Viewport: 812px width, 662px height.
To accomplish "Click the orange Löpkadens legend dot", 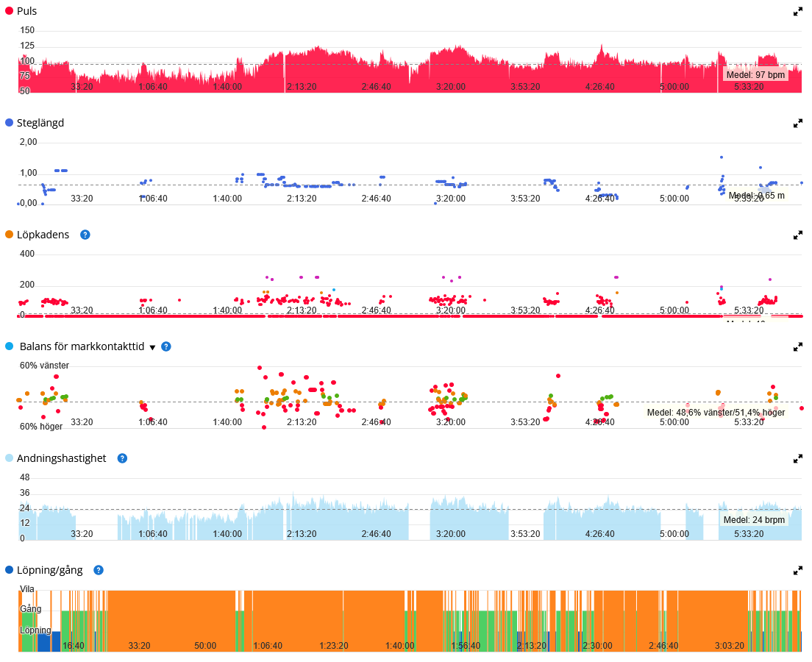I will [x=9, y=235].
